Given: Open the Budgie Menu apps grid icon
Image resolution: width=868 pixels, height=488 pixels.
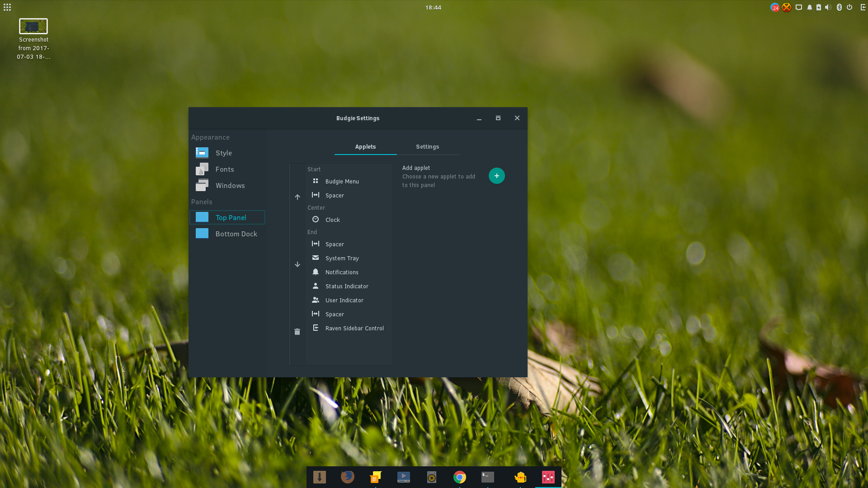Looking at the screenshot, I should pos(7,7).
